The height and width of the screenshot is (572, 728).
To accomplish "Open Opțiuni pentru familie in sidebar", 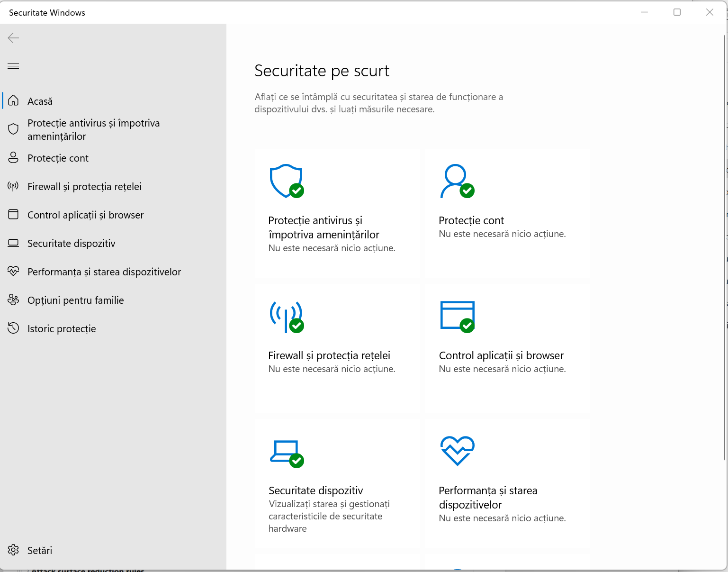I will coord(75,300).
